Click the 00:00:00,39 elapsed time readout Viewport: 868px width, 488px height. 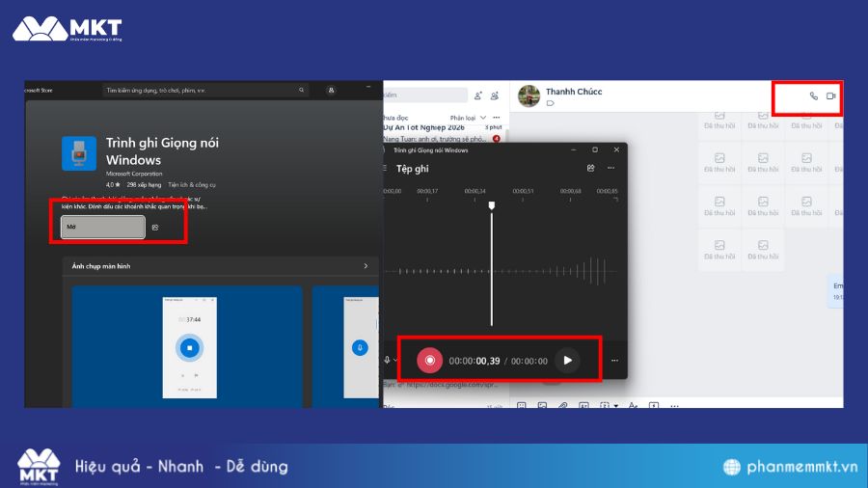click(x=475, y=361)
